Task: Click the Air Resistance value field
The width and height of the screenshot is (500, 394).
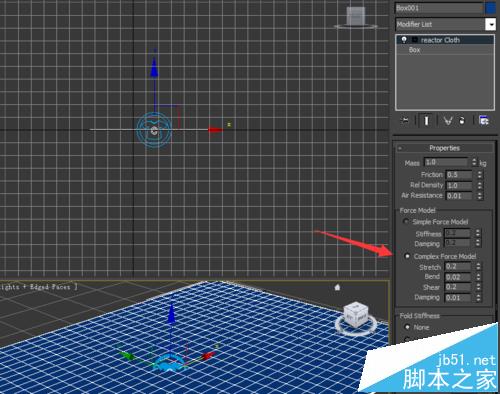Action: point(459,196)
